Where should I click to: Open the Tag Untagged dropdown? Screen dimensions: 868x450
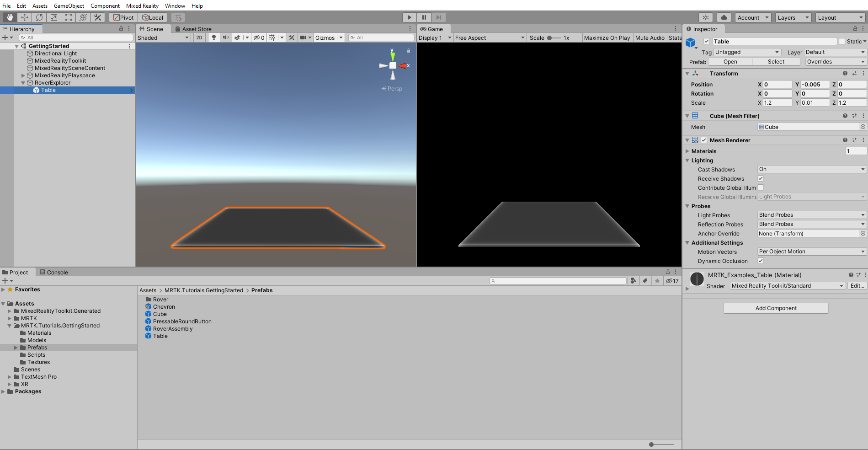(x=747, y=52)
